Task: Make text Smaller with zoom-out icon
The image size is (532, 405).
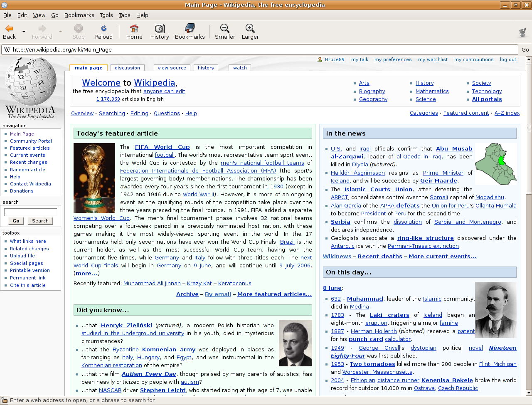Action: tap(225, 28)
